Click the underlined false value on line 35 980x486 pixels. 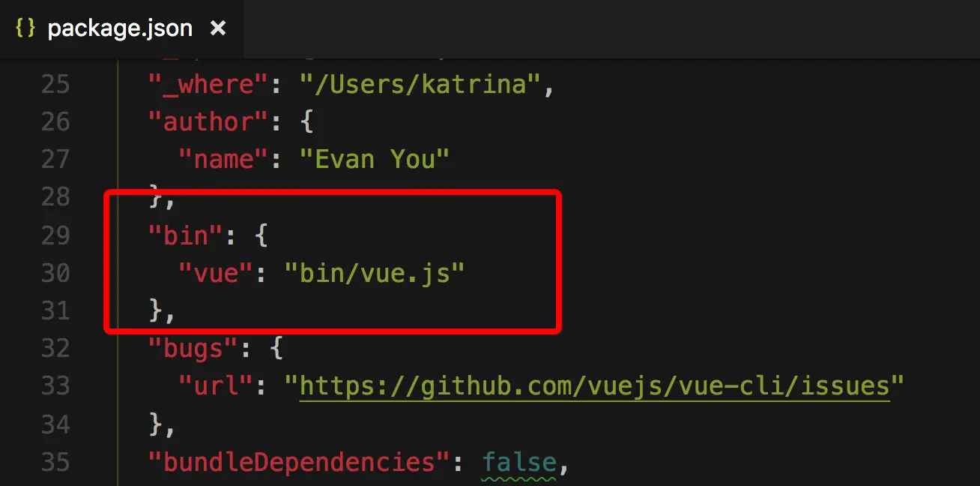click(519, 462)
